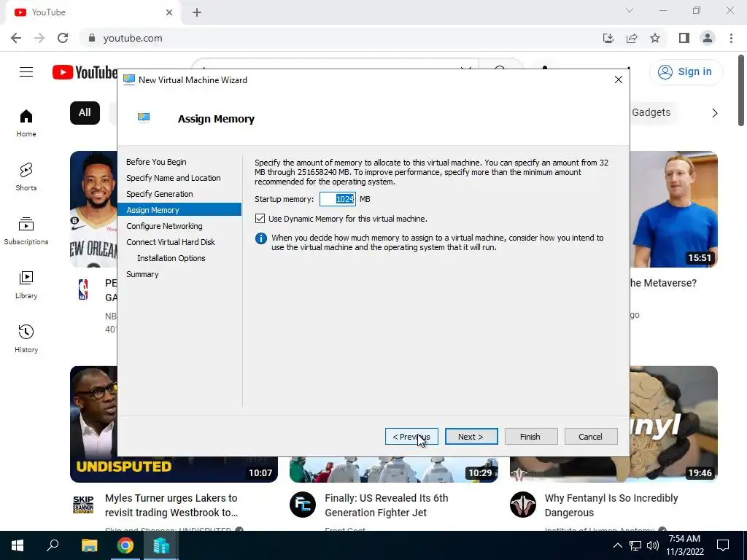
Task: Go to Summary step
Action: pos(142,274)
